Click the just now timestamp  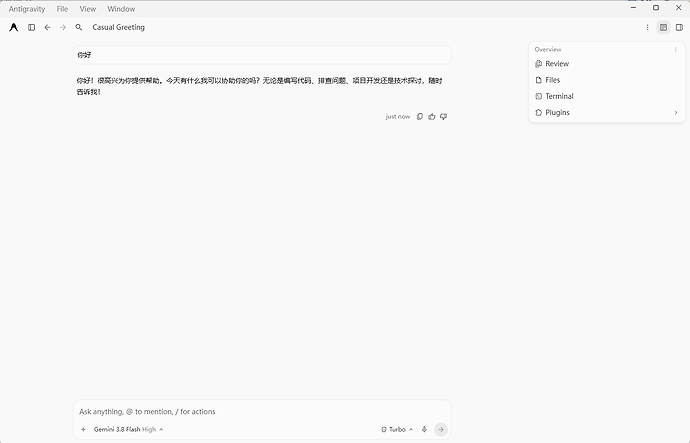(397, 117)
